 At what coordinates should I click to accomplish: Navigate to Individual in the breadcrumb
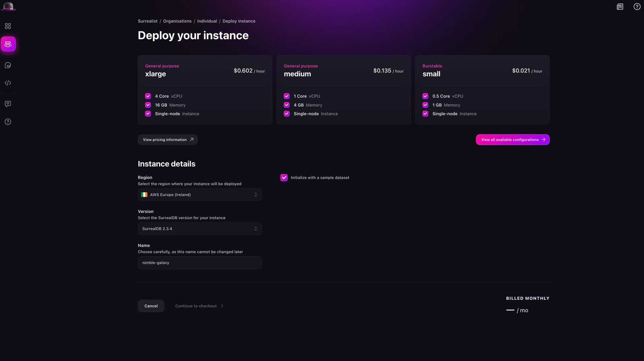point(207,21)
